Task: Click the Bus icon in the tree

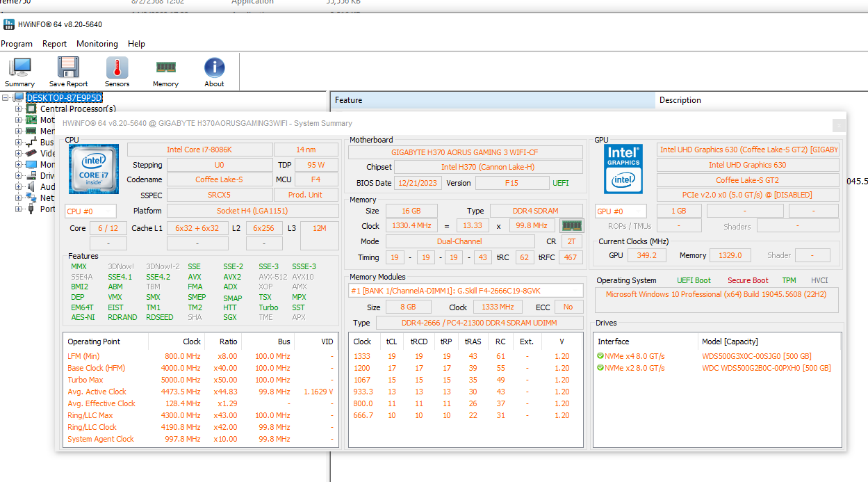Action: click(x=31, y=142)
